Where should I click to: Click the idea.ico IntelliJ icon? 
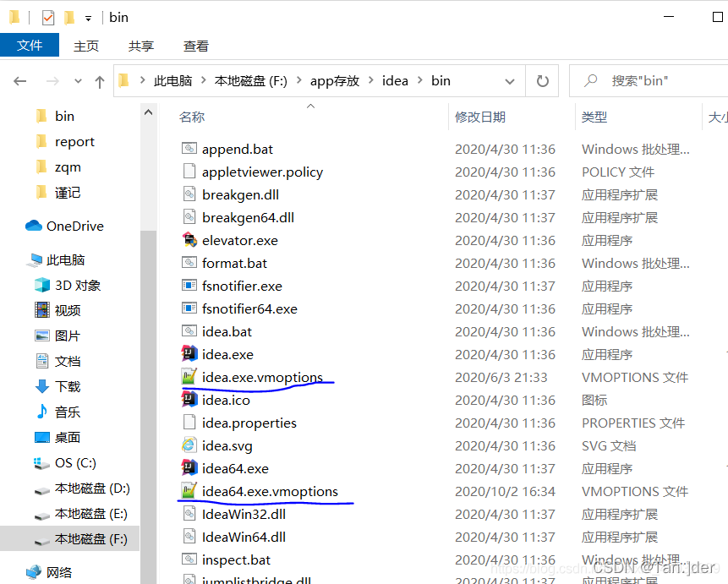[x=189, y=399]
